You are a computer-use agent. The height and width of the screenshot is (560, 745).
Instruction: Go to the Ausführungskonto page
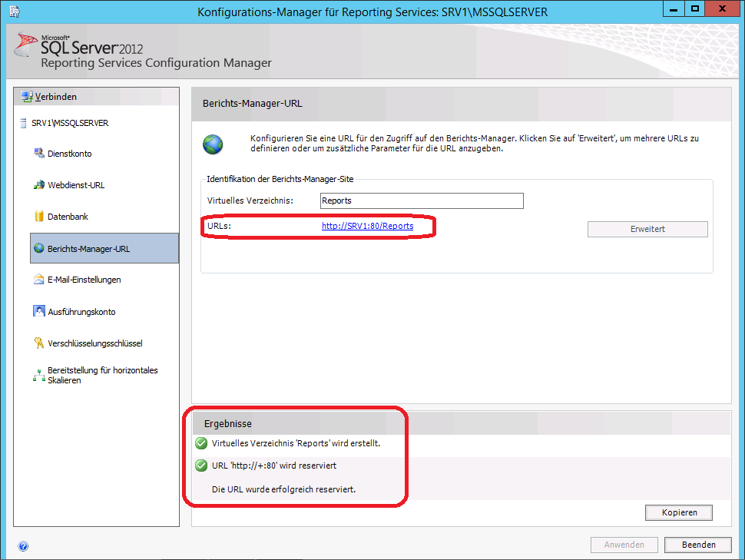[81, 312]
